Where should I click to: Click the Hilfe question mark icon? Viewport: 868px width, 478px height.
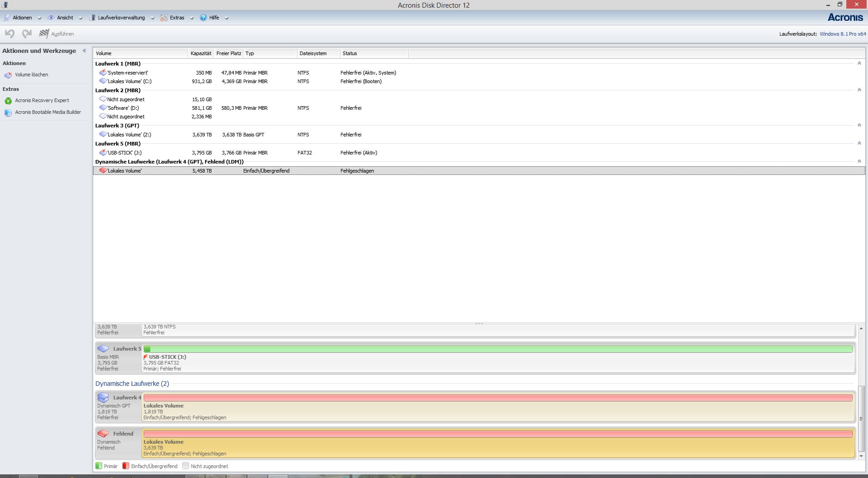203,18
